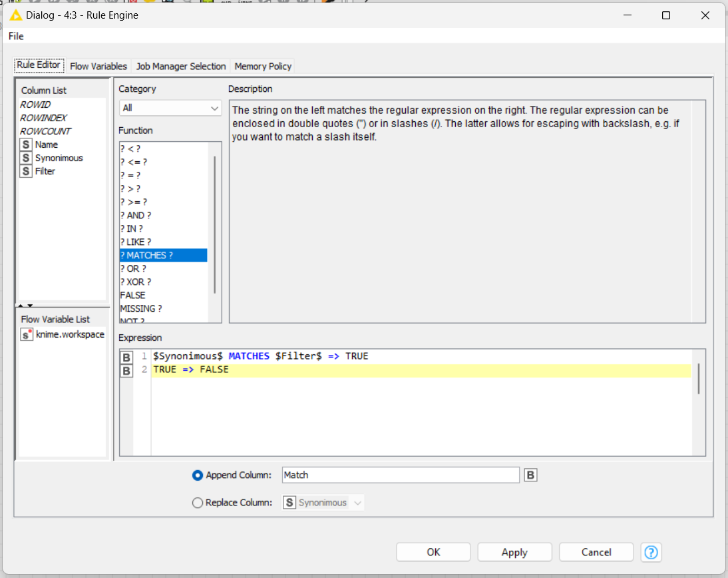Image resolution: width=728 pixels, height=578 pixels.
Task: Click the B button beside the Match field
Action: point(530,475)
